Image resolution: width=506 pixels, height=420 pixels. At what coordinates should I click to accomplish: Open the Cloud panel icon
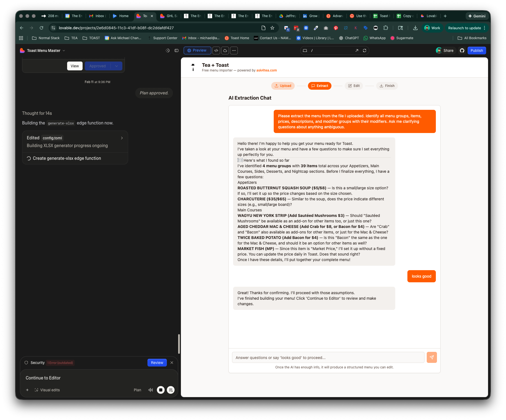pos(225,50)
